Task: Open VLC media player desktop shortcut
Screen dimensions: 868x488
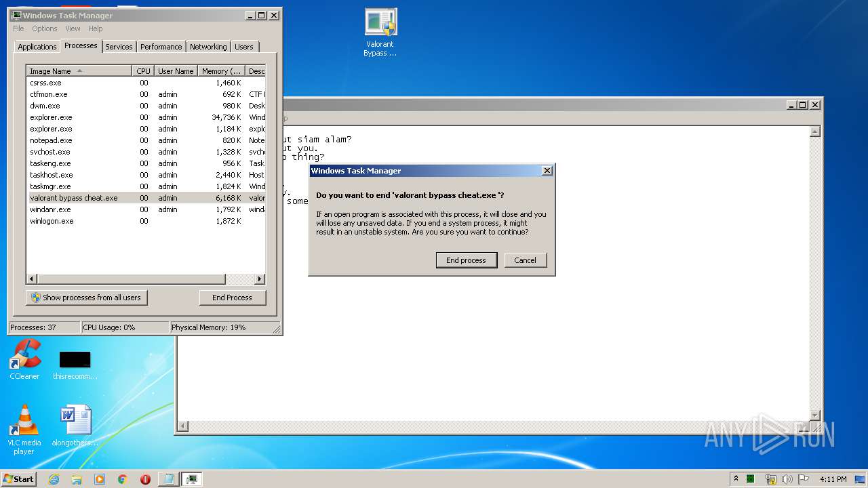Action: point(24,430)
